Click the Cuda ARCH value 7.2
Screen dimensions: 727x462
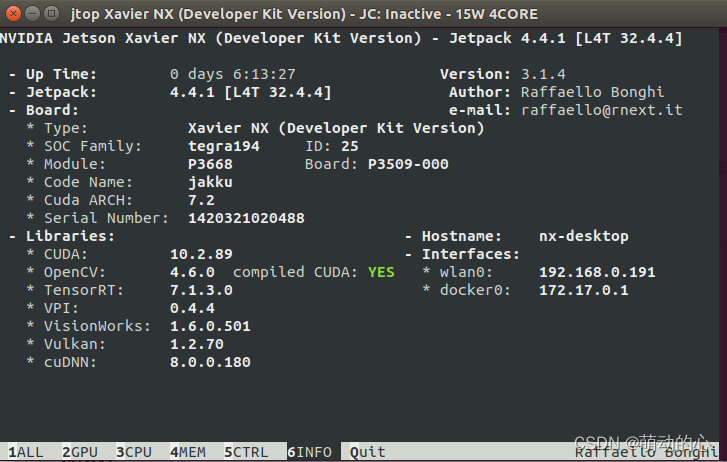(201, 200)
